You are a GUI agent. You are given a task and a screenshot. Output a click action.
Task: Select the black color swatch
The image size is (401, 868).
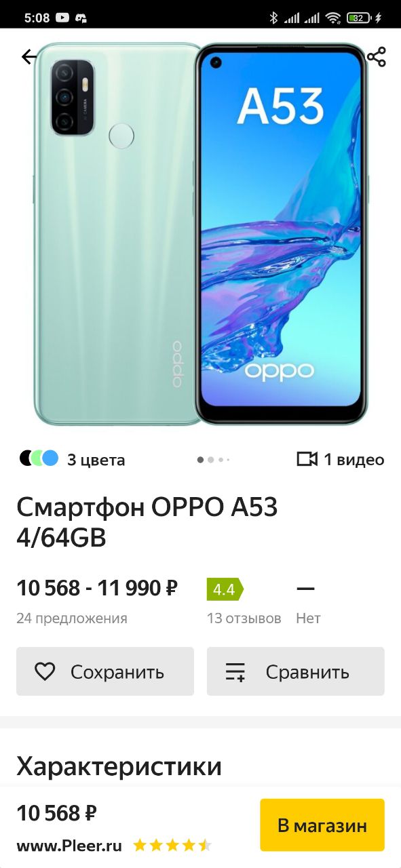tap(27, 458)
